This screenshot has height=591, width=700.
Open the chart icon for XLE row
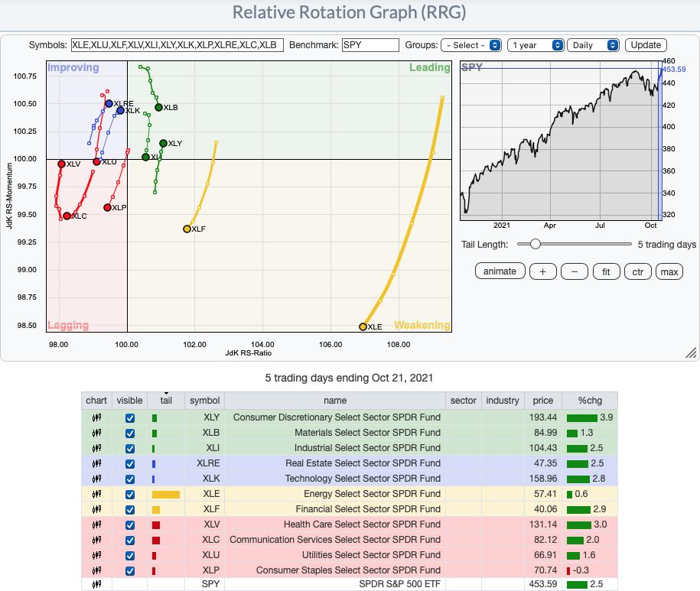pyautogui.click(x=96, y=494)
